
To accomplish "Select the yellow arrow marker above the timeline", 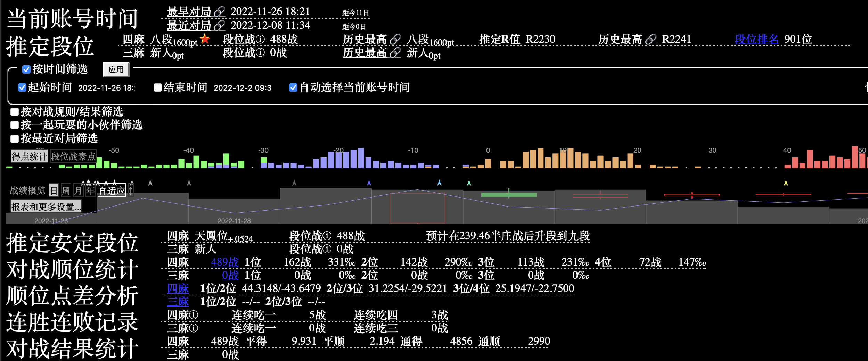I will pos(786,183).
